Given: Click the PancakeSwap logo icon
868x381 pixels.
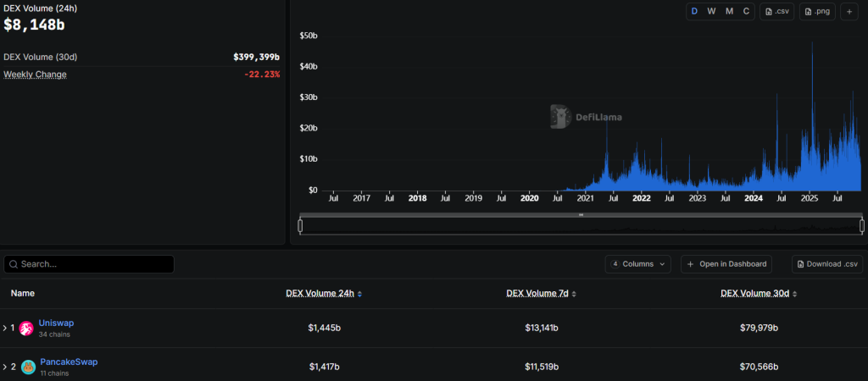Looking at the screenshot, I should (x=28, y=367).
